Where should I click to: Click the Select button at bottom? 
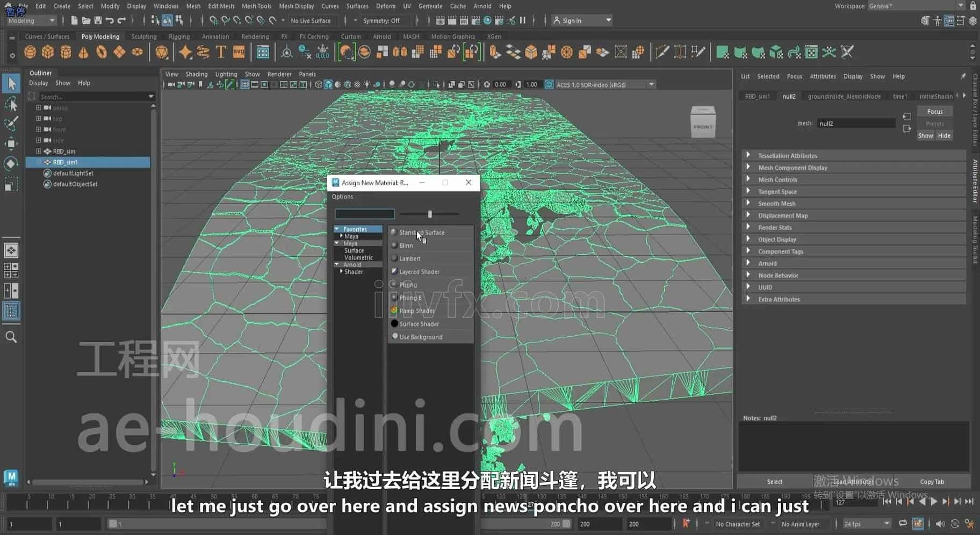click(x=774, y=482)
